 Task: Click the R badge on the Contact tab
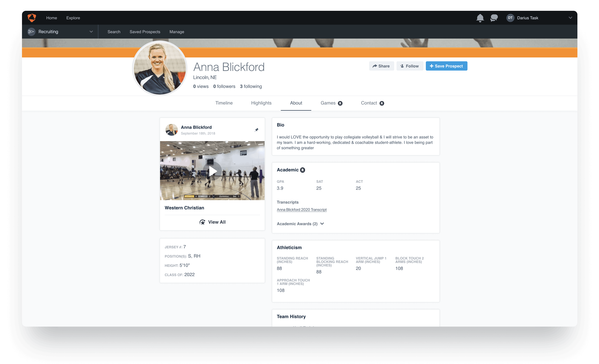382,103
